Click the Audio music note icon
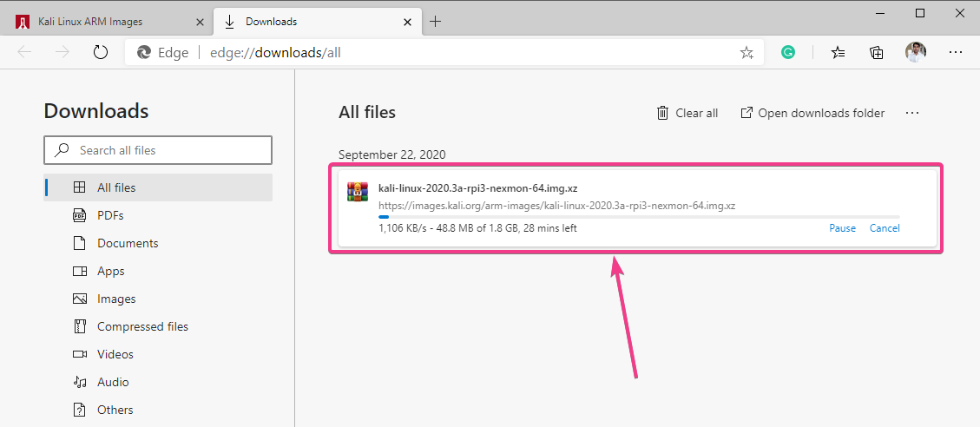 [x=79, y=382]
